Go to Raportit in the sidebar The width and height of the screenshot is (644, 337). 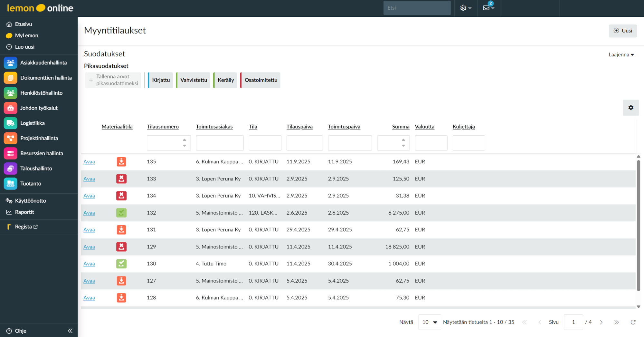[24, 212]
